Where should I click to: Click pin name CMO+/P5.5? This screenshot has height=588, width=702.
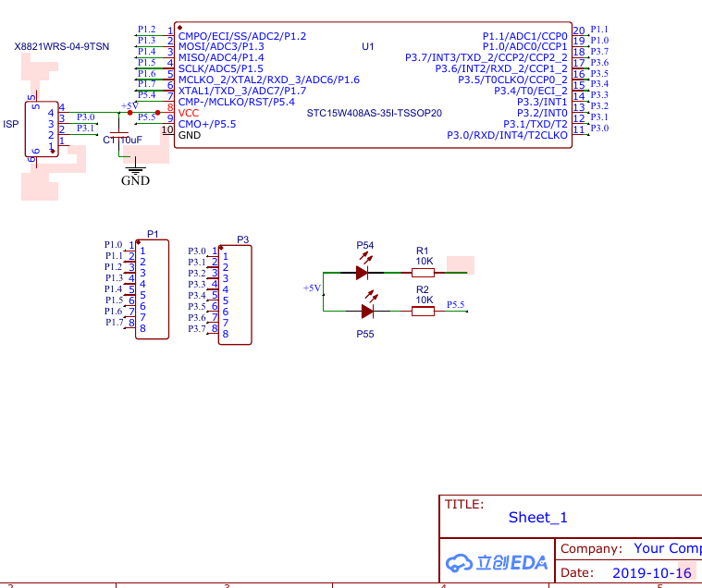pyautogui.click(x=207, y=124)
